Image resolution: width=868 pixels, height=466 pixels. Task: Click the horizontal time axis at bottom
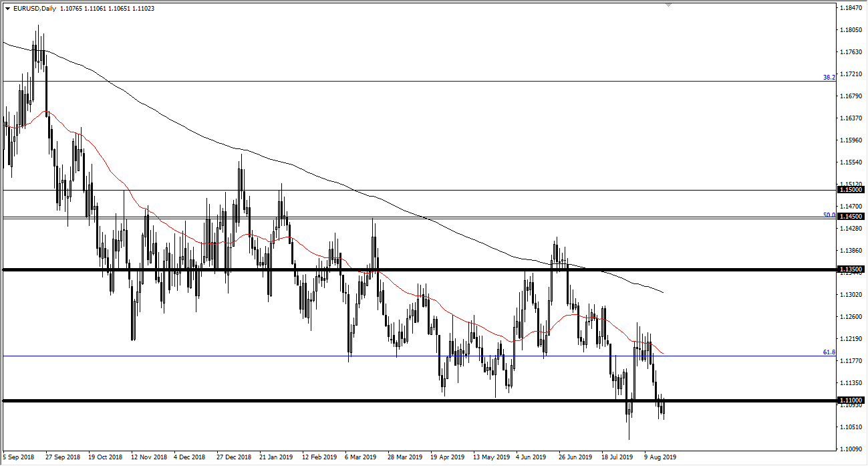point(414,457)
